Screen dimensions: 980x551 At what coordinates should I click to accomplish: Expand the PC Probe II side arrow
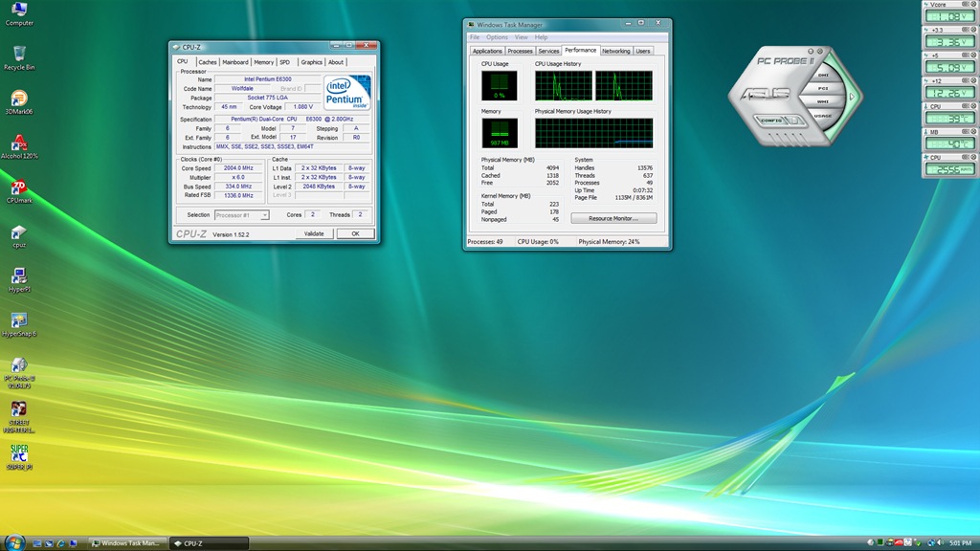tap(852, 97)
